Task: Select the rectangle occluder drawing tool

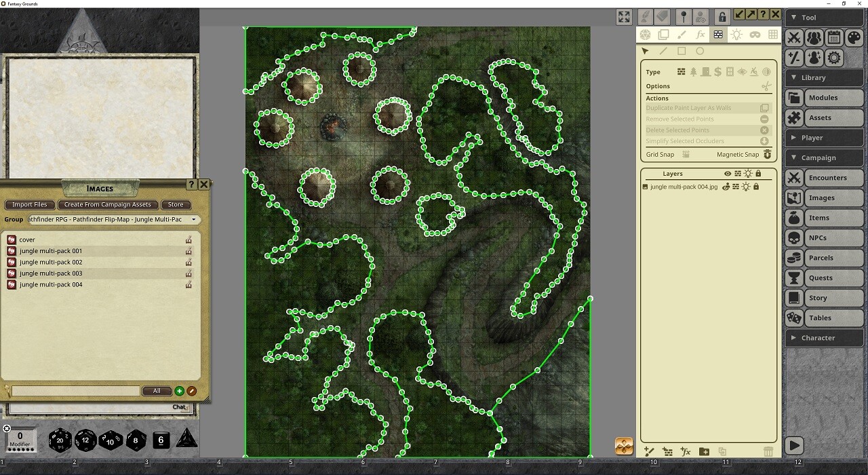Action: point(682,51)
